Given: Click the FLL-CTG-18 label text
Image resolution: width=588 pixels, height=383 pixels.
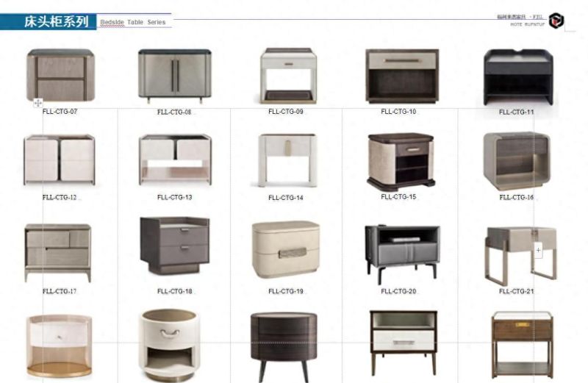Looking at the screenshot, I should (175, 291).
